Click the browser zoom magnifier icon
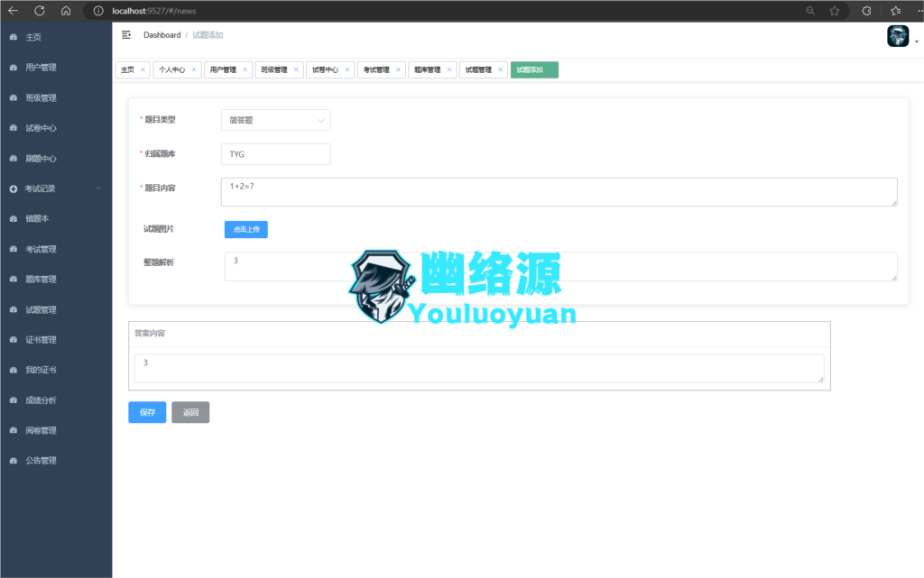The height and width of the screenshot is (578, 924). point(810,11)
